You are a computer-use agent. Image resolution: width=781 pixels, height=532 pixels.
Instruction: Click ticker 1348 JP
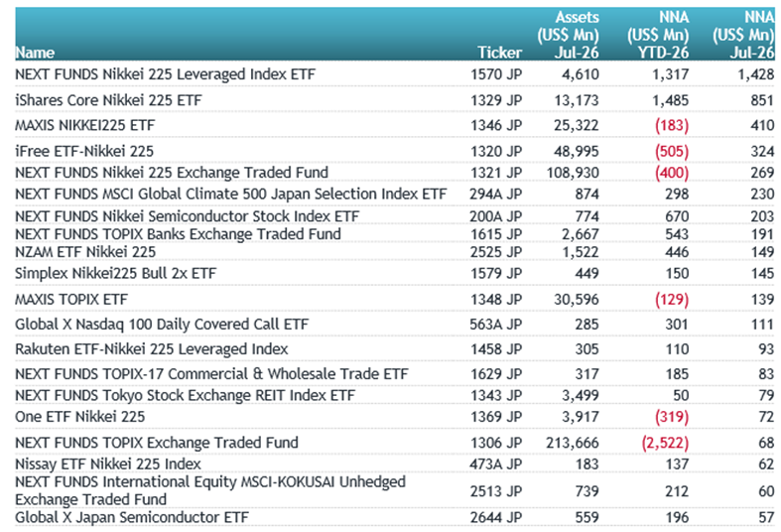pyautogui.click(x=496, y=300)
